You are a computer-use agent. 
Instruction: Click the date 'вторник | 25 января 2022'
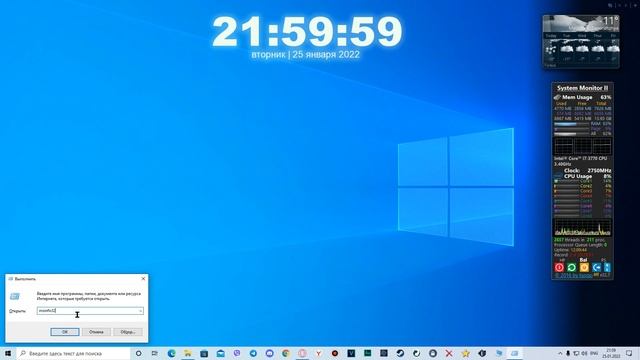tap(305, 55)
